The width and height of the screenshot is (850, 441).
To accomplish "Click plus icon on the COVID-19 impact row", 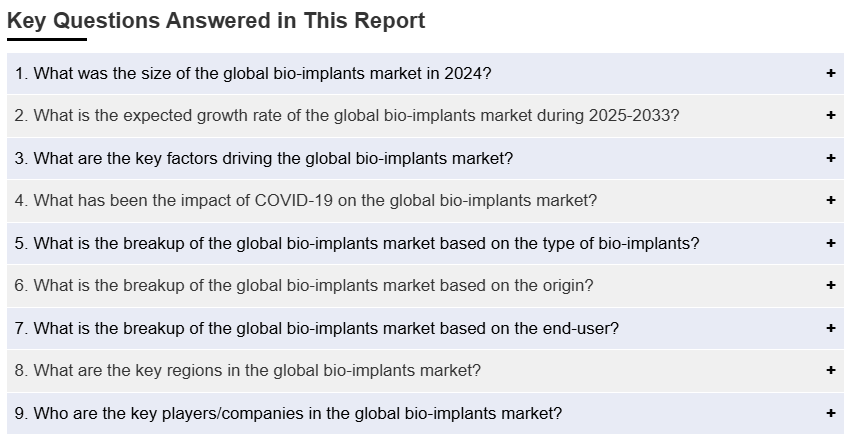I will [x=831, y=200].
